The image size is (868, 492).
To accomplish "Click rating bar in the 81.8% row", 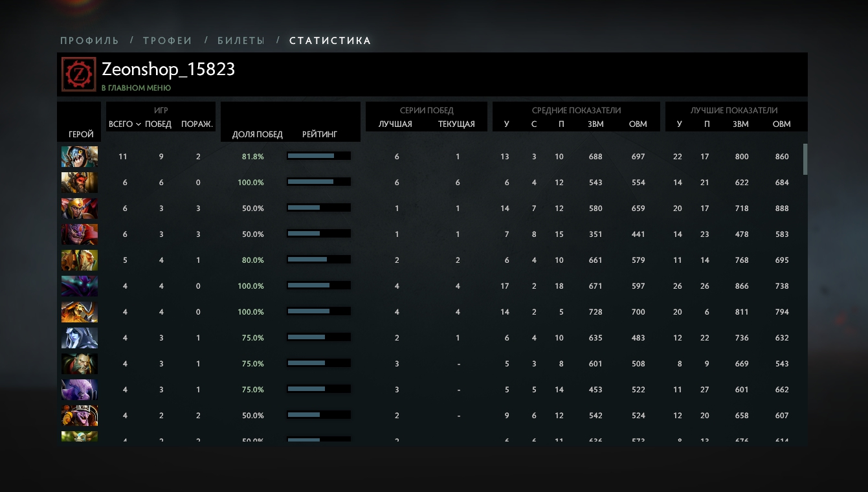I will (319, 156).
